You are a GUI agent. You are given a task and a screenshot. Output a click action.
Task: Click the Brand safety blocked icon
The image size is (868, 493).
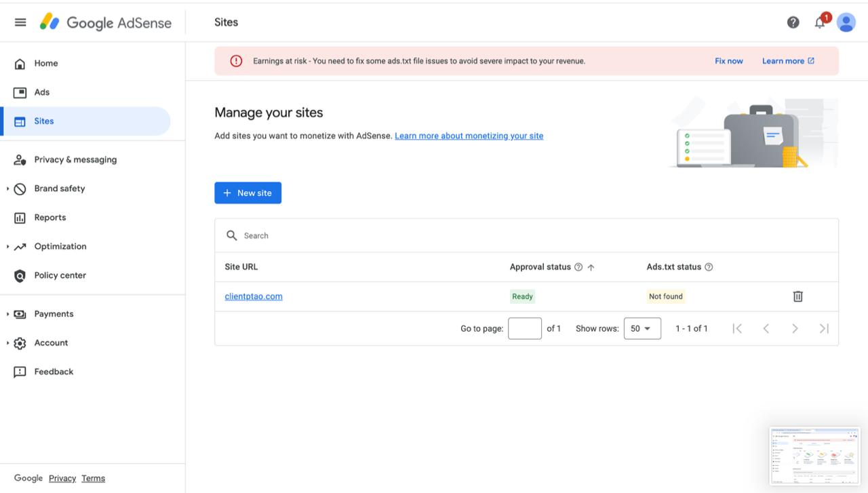tap(20, 189)
